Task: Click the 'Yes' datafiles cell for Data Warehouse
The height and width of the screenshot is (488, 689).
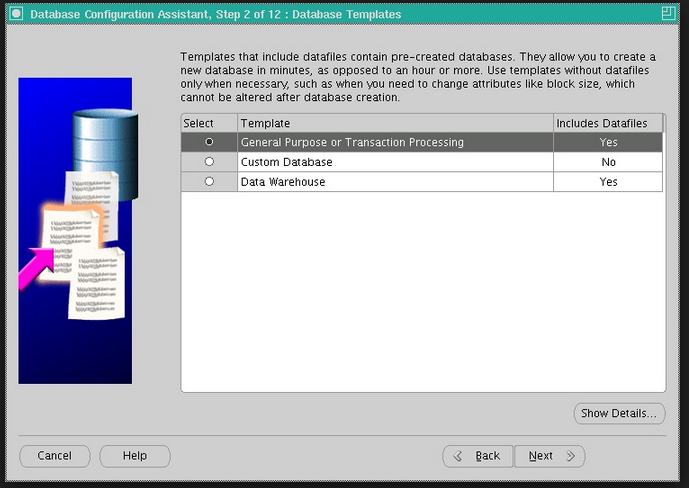Action: [608, 182]
